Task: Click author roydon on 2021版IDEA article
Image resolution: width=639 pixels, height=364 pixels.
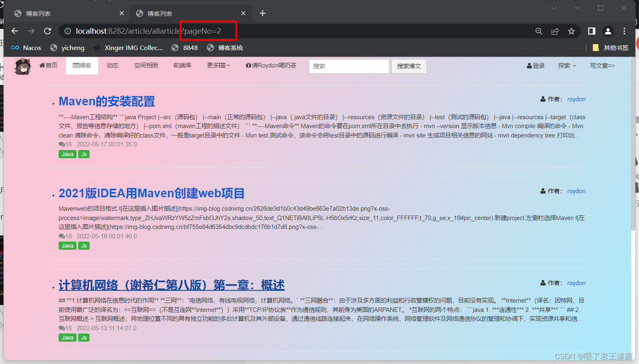Action: coord(576,191)
